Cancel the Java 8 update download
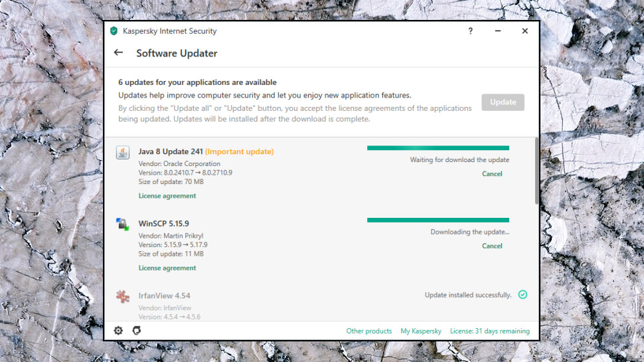Image resolution: width=644 pixels, height=362 pixels. coord(492,174)
